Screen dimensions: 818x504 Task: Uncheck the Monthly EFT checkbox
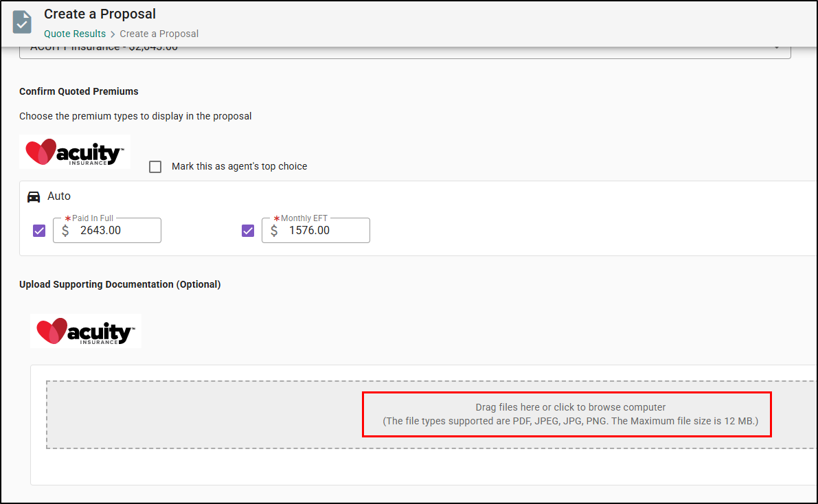(x=248, y=231)
